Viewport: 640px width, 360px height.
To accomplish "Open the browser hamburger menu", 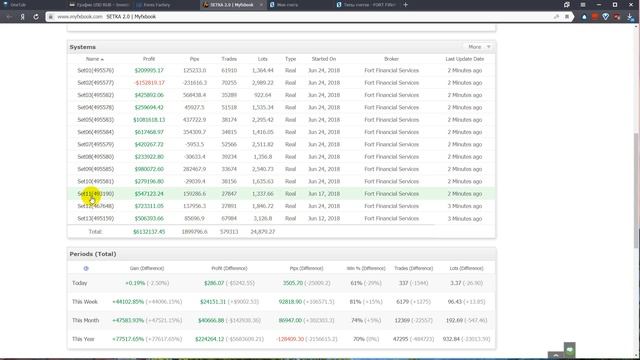I will tap(583, 5).
